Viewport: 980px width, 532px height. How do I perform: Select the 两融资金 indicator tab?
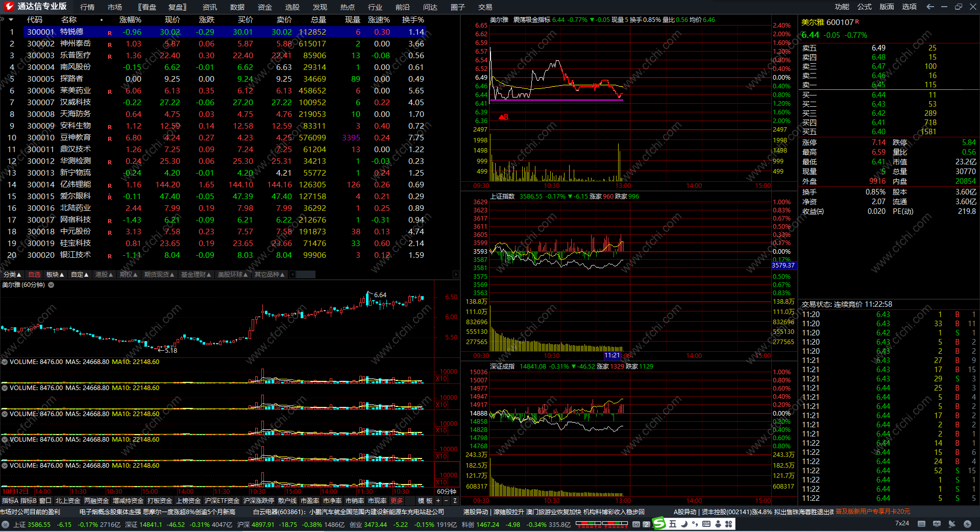pos(96,501)
